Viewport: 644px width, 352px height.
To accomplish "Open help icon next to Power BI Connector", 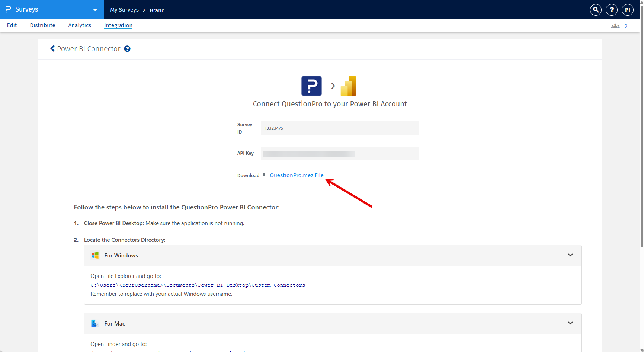I will tap(127, 49).
